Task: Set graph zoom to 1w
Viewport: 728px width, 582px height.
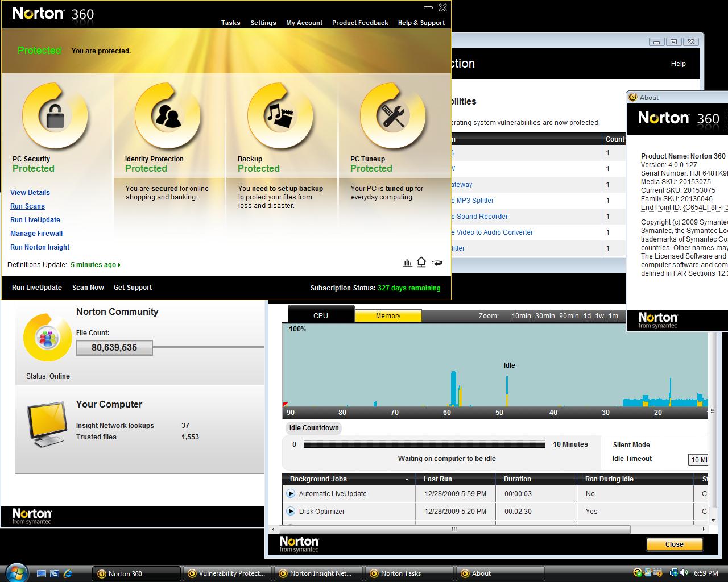Action: point(599,316)
